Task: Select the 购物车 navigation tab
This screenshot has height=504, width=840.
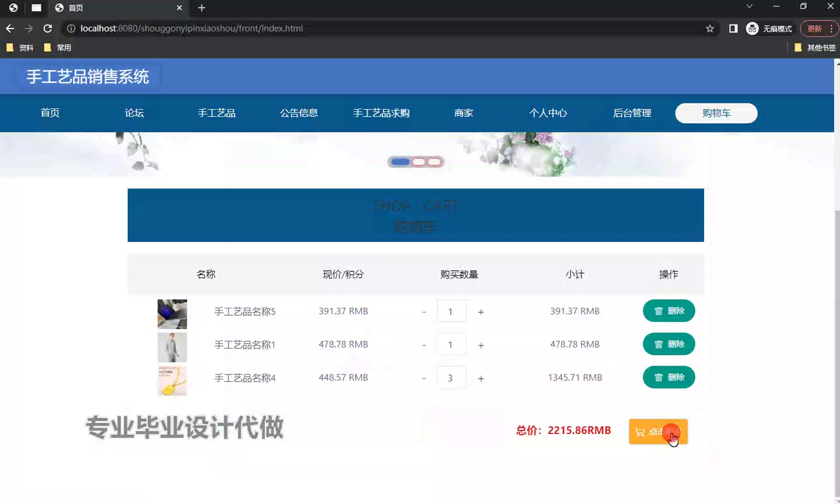Action: (716, 113)
